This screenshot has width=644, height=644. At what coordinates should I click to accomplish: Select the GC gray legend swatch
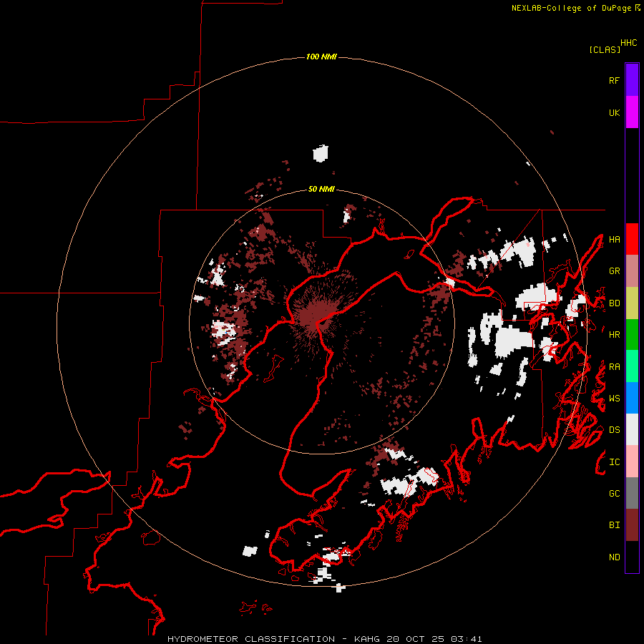632,493
